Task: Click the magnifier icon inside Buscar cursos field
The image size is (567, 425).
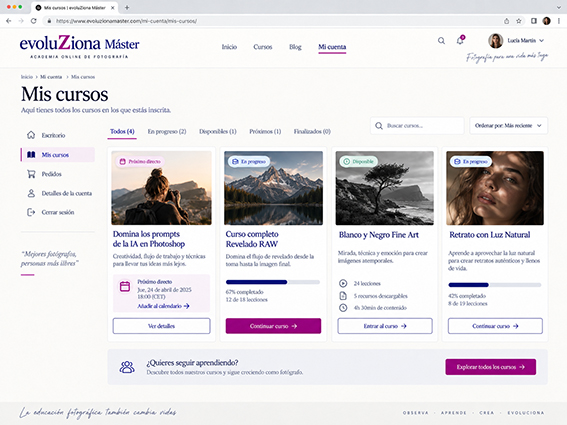Action: point(379,126)
